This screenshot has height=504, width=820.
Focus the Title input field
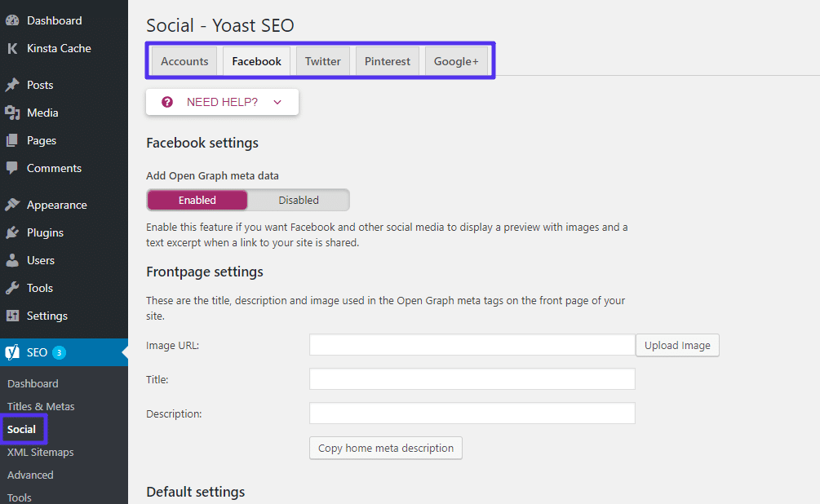coord(472,379)
